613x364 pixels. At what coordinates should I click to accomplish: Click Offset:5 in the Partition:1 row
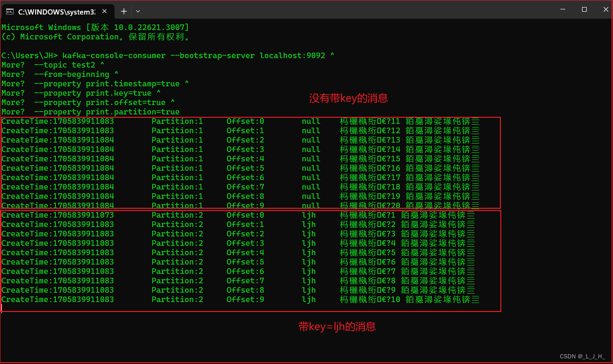coord(245,168)
